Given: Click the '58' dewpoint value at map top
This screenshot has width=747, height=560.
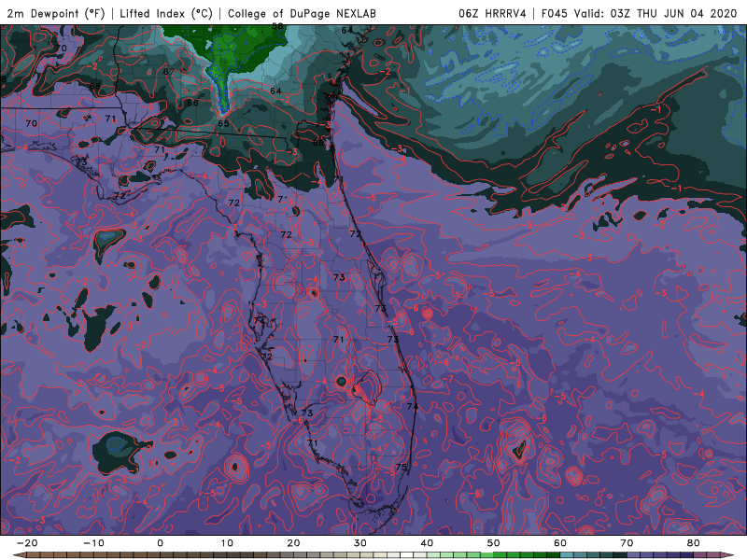Looking at the screenshot, I should [x=277, y=26].
